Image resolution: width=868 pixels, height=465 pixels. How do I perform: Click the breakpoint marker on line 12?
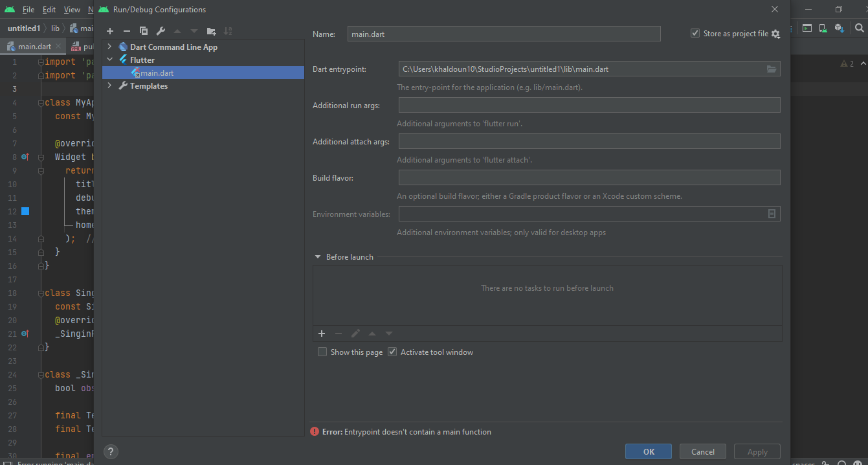[25, 211]
